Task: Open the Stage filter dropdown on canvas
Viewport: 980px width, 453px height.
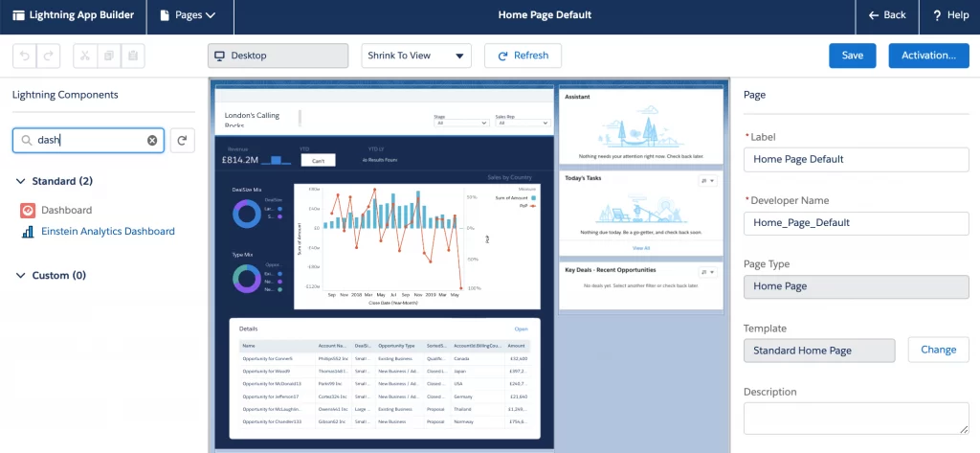Action: click(461, 124)
